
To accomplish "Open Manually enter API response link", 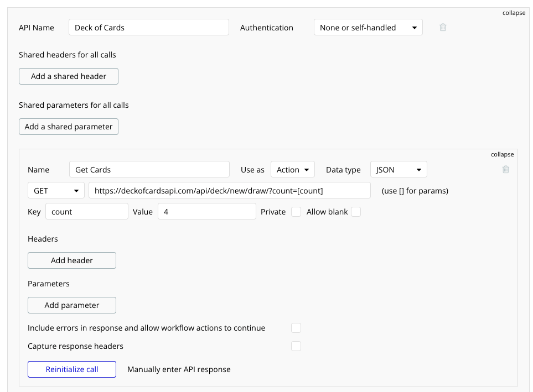I will click(179, 369).
